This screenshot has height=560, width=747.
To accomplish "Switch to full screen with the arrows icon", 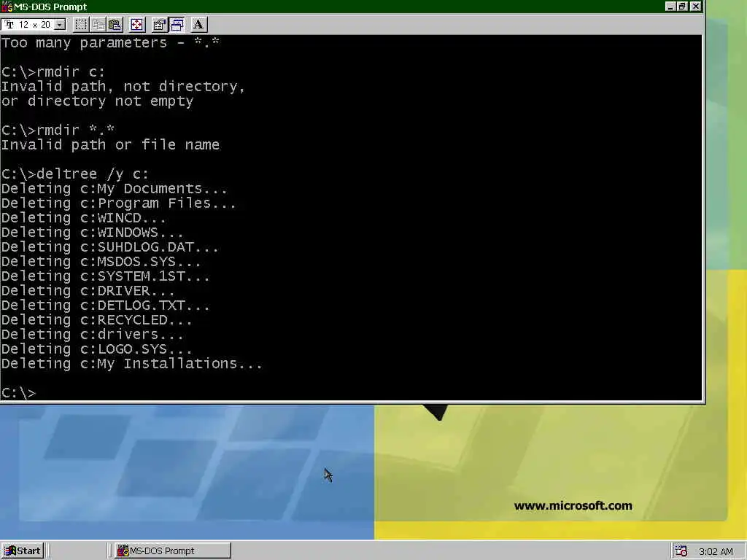I will coord(136,24).
